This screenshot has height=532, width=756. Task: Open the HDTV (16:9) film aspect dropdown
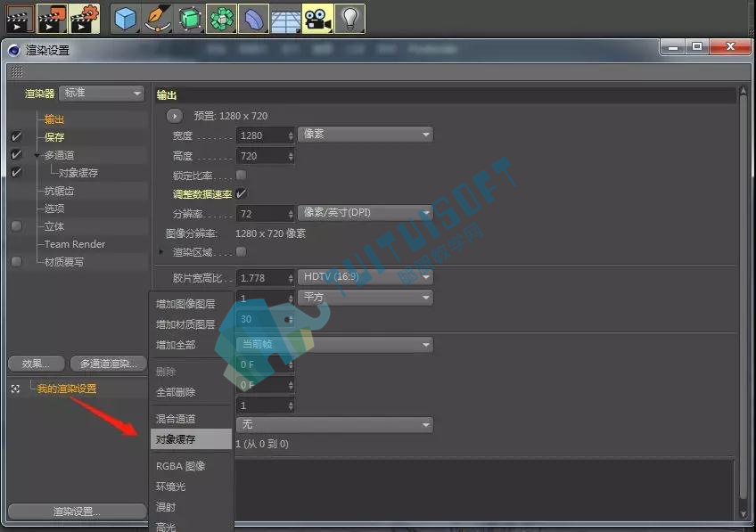coord(365,277)
